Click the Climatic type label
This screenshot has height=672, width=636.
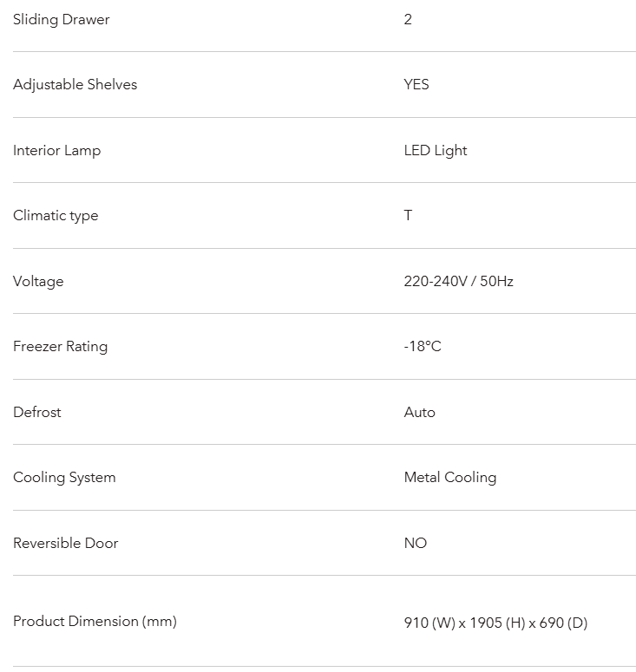tap(56, 216)
